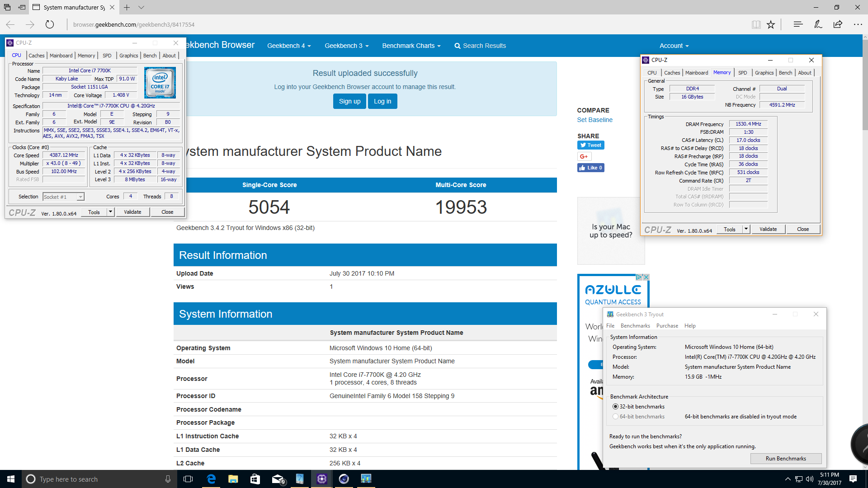868x488 pixels.
Task: Open the Edge hub lines icon
Action: coord(798,24)
